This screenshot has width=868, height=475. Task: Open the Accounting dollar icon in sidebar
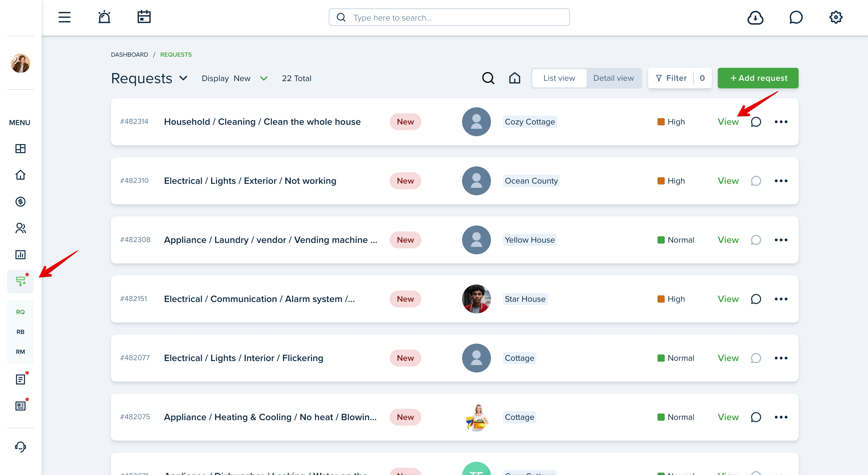(20, 201)
